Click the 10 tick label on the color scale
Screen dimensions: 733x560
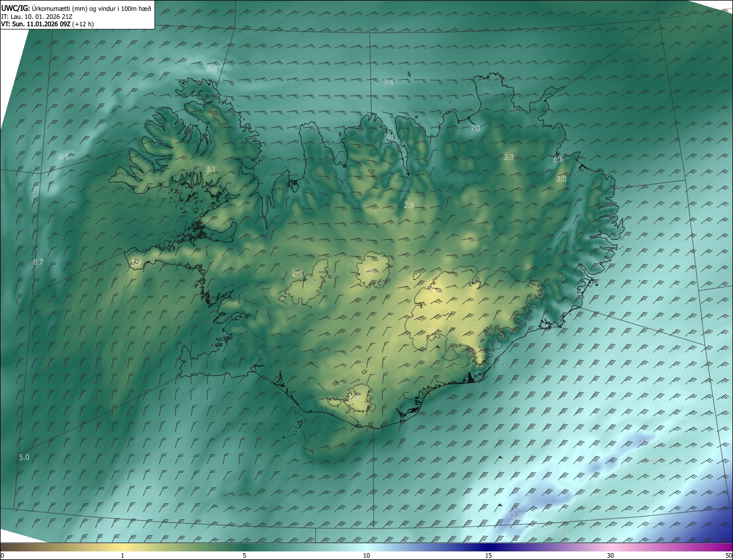click(366, 555)
